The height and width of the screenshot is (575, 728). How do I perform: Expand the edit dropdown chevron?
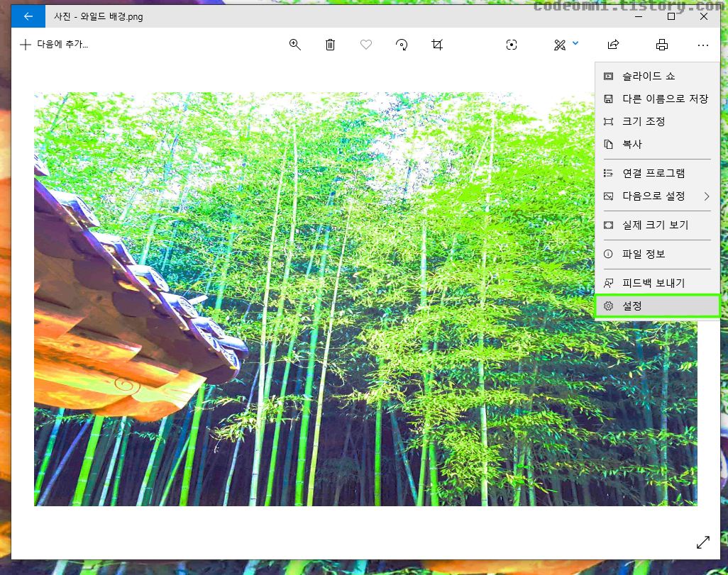tap(575, 43)
